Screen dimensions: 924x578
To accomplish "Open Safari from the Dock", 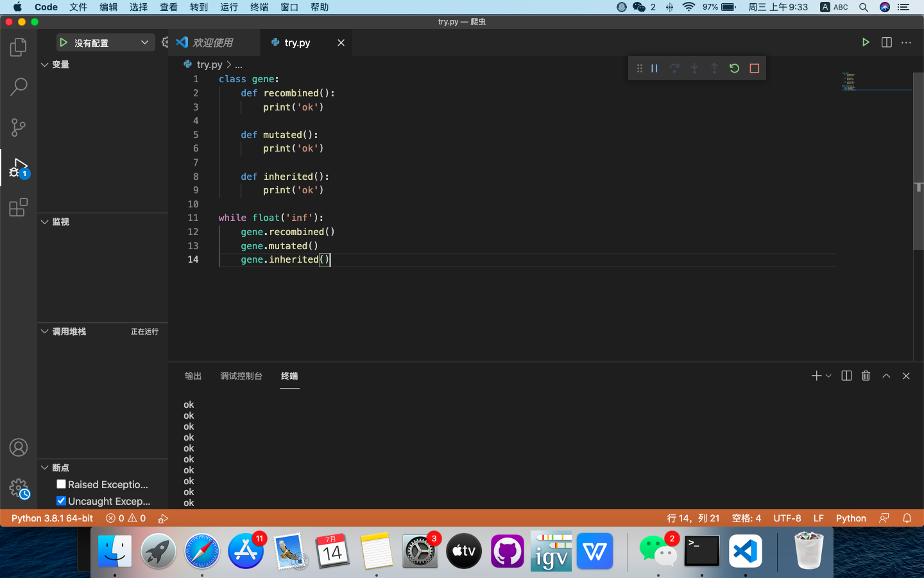I will click(202, 551).
